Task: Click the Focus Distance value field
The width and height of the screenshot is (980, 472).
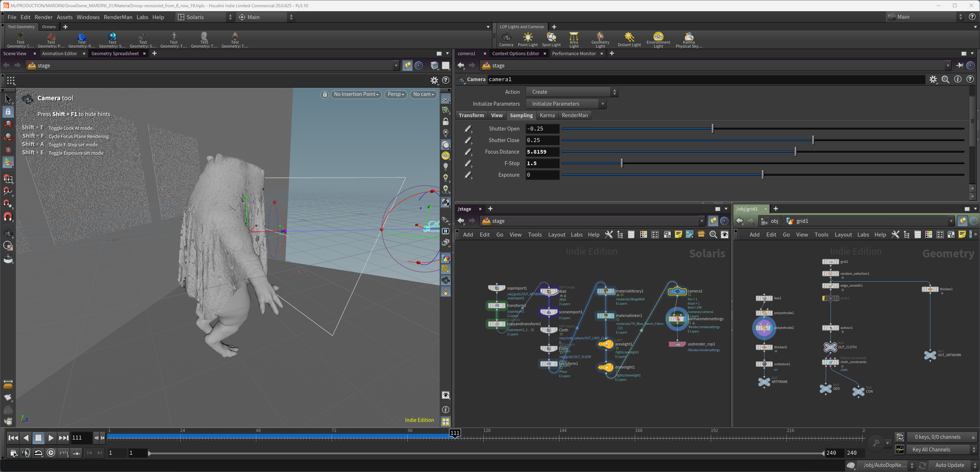Action: click(x=542, y=152)
